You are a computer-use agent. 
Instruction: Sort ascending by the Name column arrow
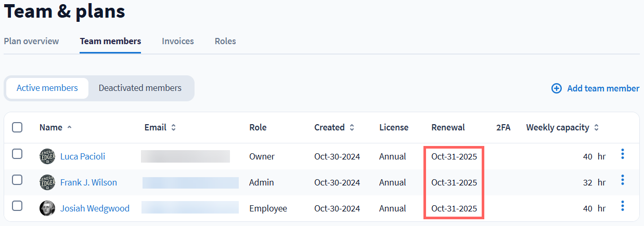[x=70, y=127]
